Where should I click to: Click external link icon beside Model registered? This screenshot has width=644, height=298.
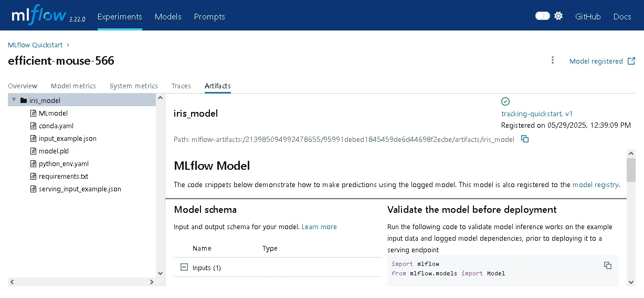coord(632,61)
